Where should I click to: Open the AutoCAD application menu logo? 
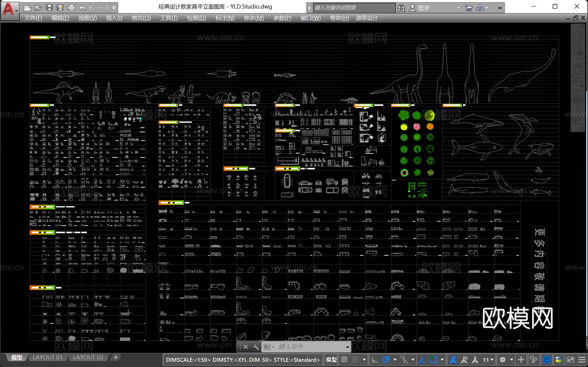9,9
